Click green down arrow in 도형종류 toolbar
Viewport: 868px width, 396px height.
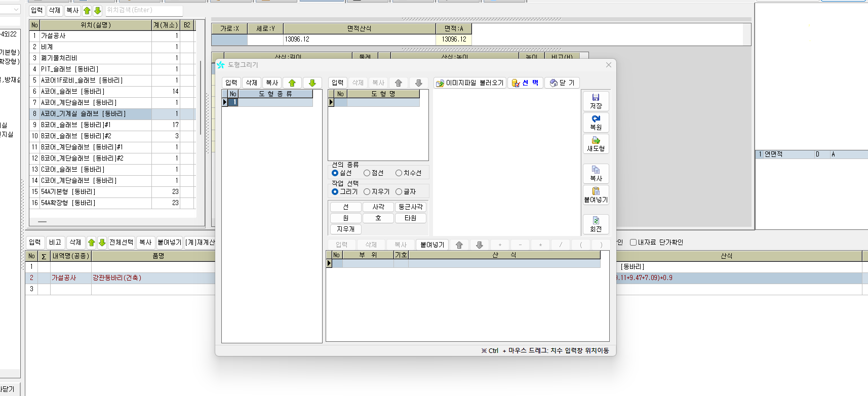312,83
